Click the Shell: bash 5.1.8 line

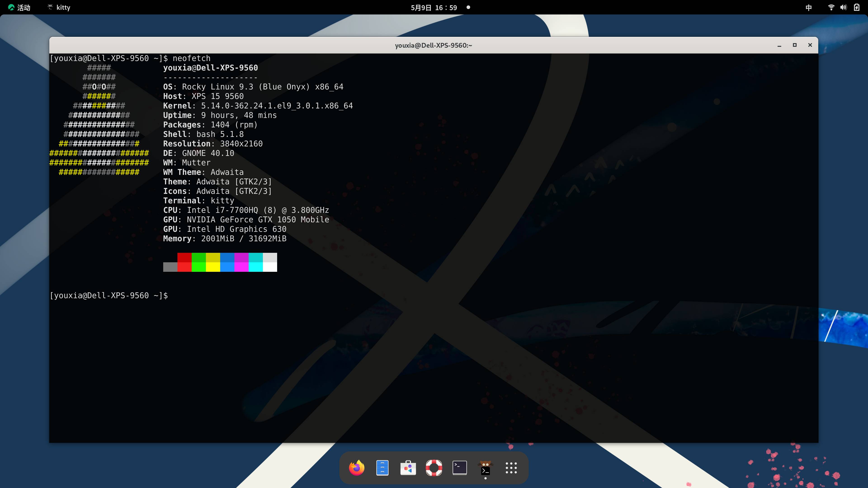(x=203, y=134)
